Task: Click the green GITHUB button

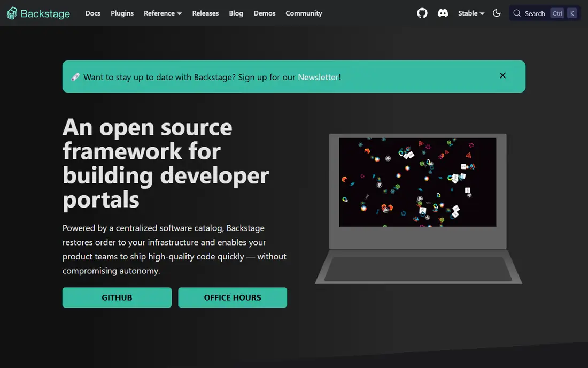Action: point(117,297)
